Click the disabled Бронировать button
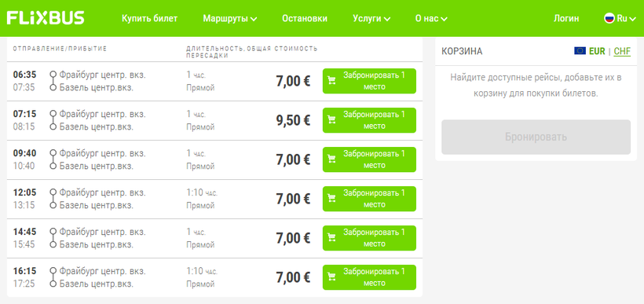This screenshot has height=304, width=644. 536,137
